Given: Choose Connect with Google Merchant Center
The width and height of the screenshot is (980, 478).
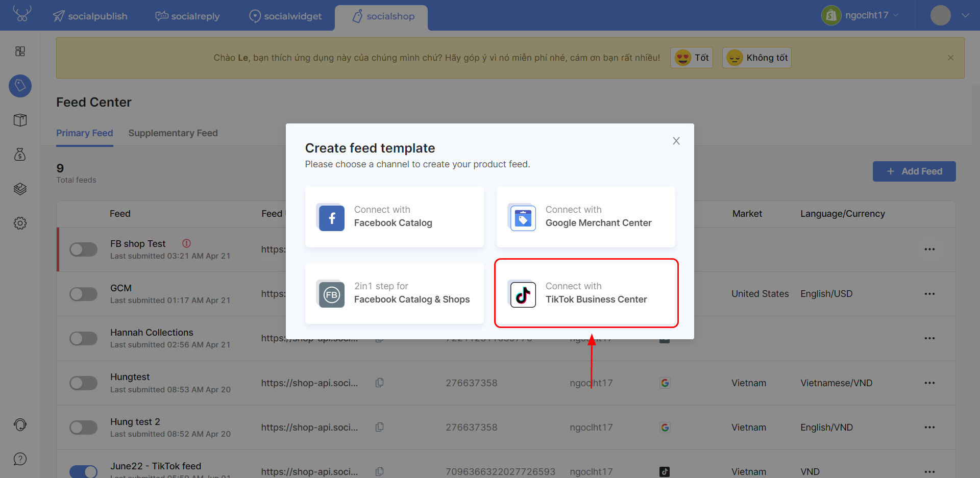Looking at the screenshot, I should pos(586,217).
